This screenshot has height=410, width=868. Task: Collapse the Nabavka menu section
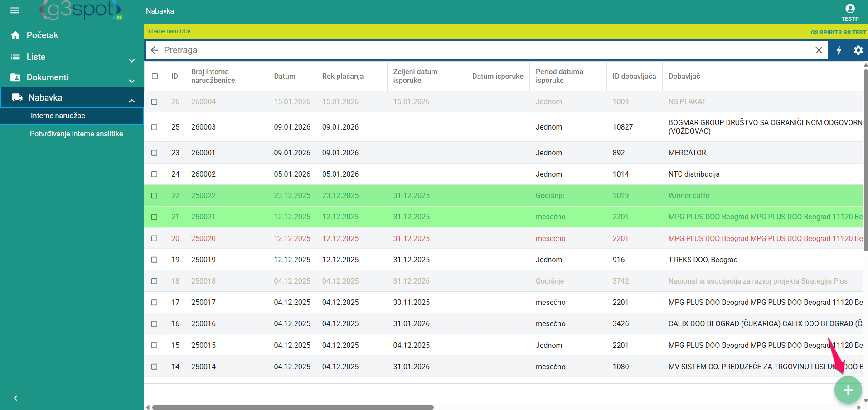(x=131, y=101)
